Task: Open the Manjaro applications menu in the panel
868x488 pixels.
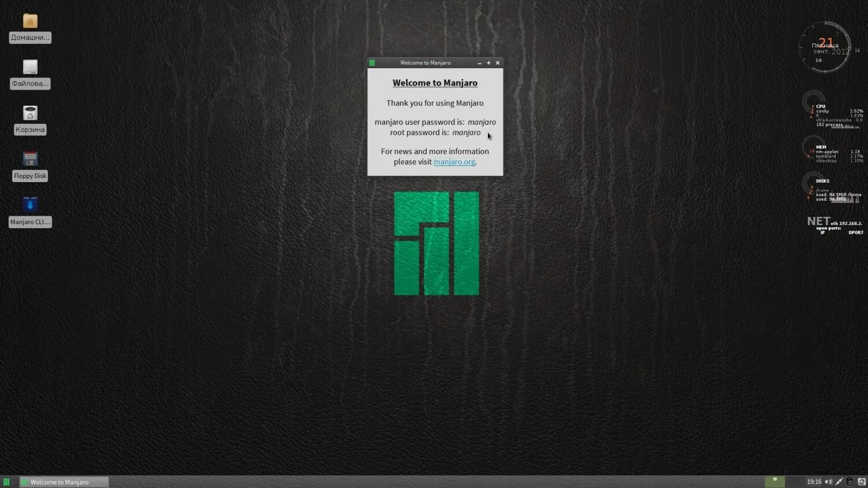Action: (x=6, y=482)
